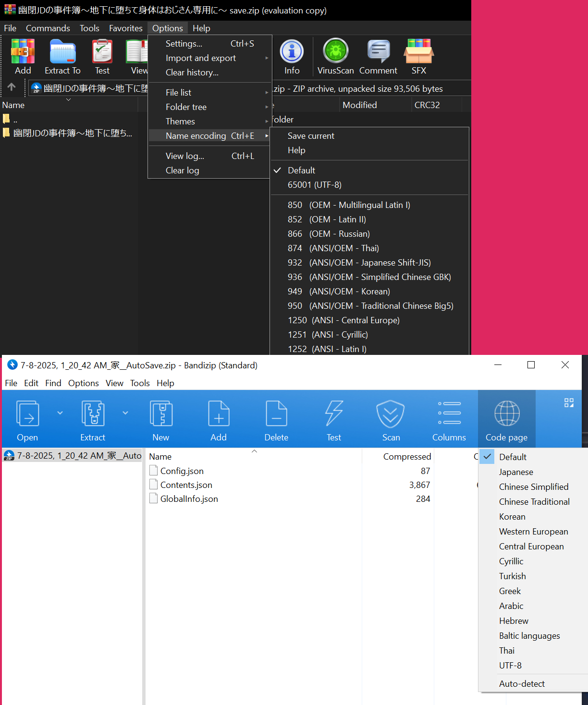Click the Delete icon in Bandizip
This screenshot has height=705, width=588.
[x=276, y=413]
